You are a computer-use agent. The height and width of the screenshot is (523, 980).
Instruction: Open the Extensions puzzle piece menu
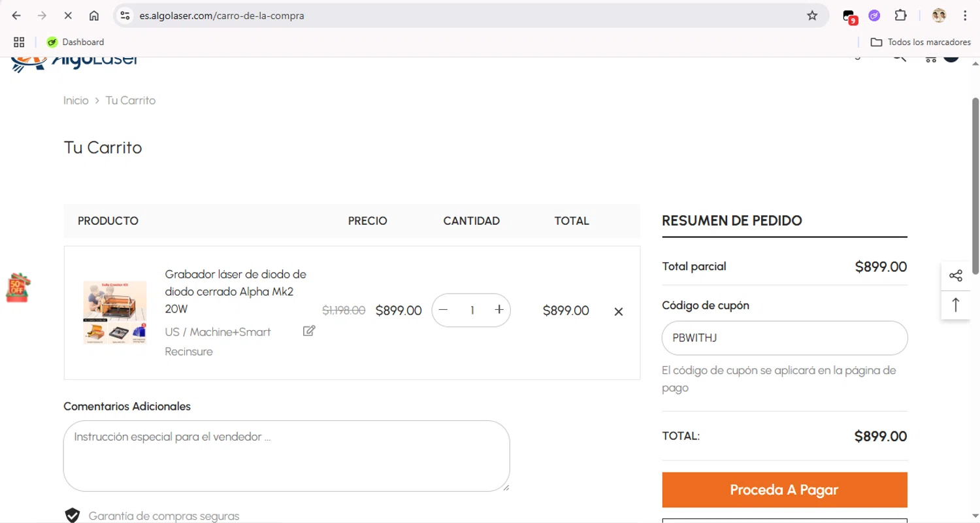click(x=900, y=16)
